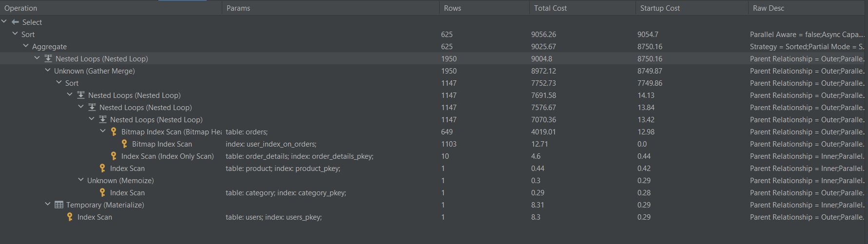Click the back arrow icon beside Select
Viewport: 868px width, 244px height.
click(x=15, y=22)
